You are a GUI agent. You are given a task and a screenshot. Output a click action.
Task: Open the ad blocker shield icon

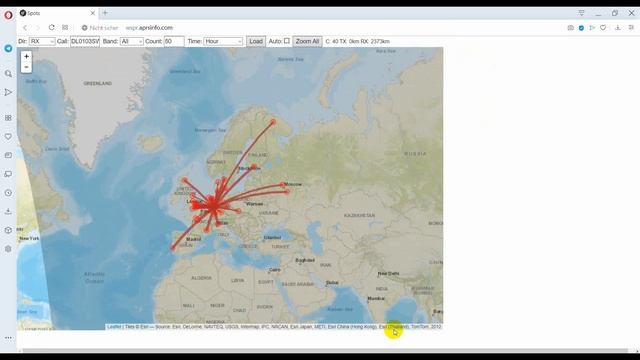coord(581,28)
